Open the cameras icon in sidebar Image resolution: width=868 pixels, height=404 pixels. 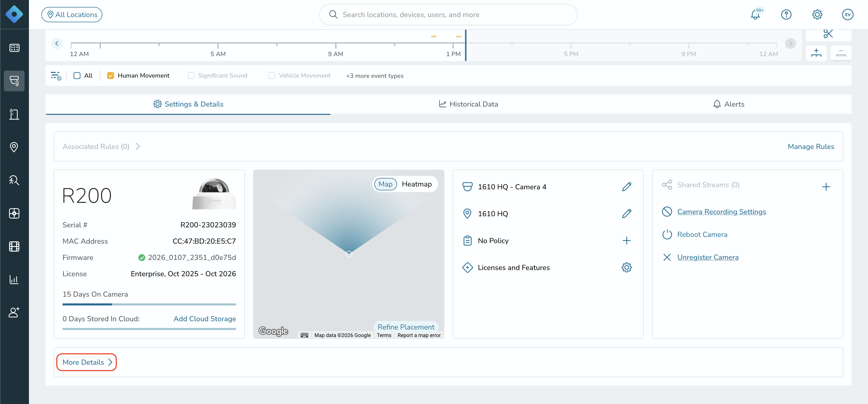[x=14, y=81]
